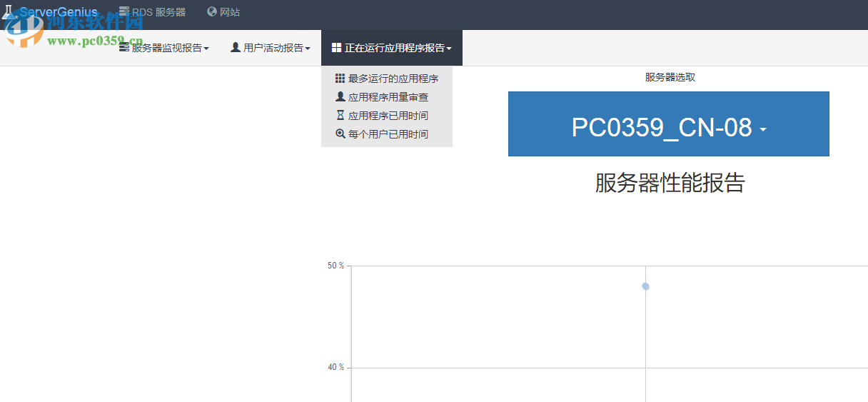
Task: Click the globe icon beside 网站
Action: pyautogui.click(x=211, y=12)
